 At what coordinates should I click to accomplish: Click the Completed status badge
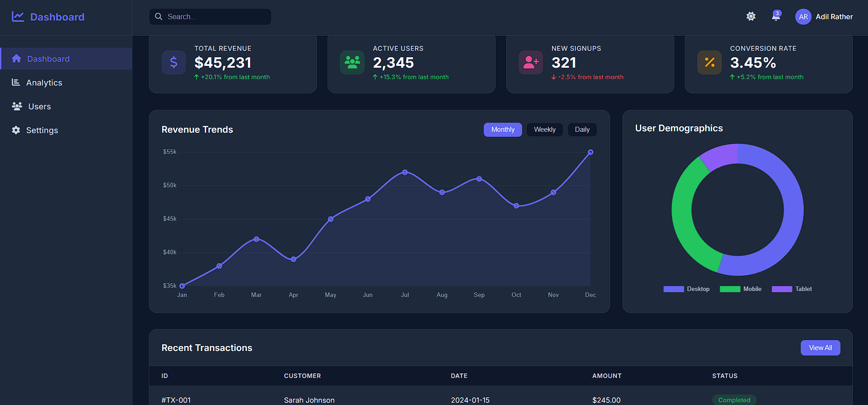point(734,400)
